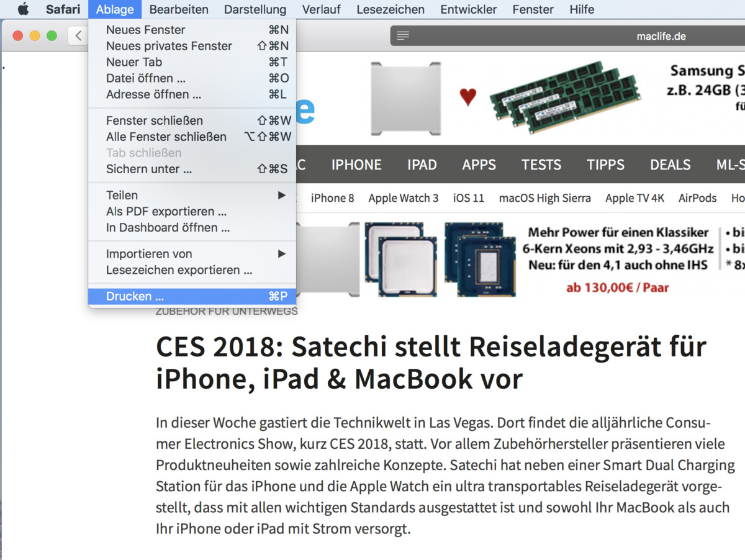Open the iOS 11 topic link
Viewport: 745px width, 560px height.
469,198
